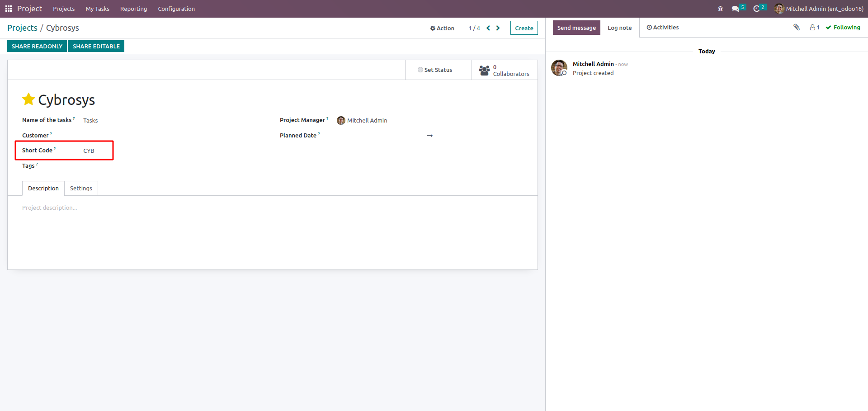Click the Project app title
The width and height of the screenshot is (868, 411).
click(29, 9)
